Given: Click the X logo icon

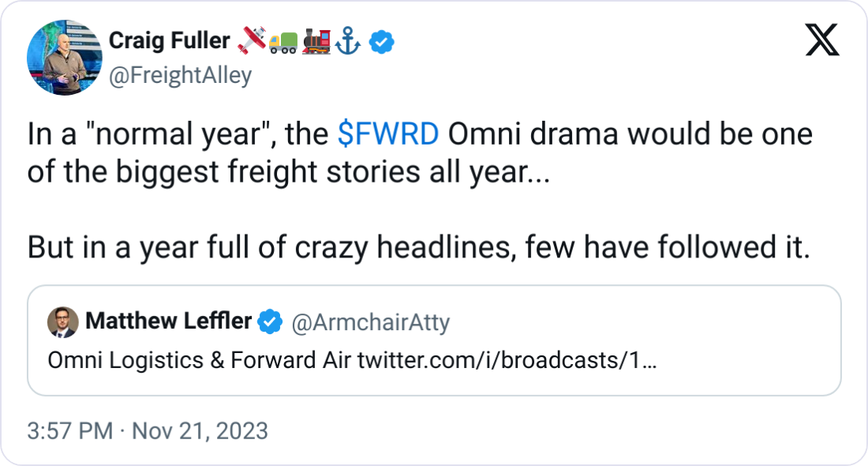Looking at the screenshot, I should (821, 40).
